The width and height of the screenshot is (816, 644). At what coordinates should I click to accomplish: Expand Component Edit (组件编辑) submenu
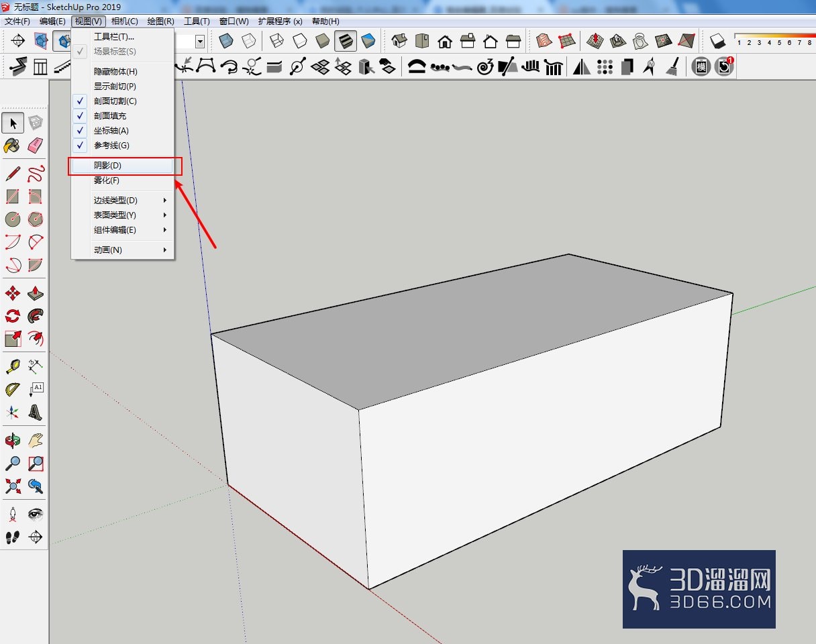pos(123,230)
